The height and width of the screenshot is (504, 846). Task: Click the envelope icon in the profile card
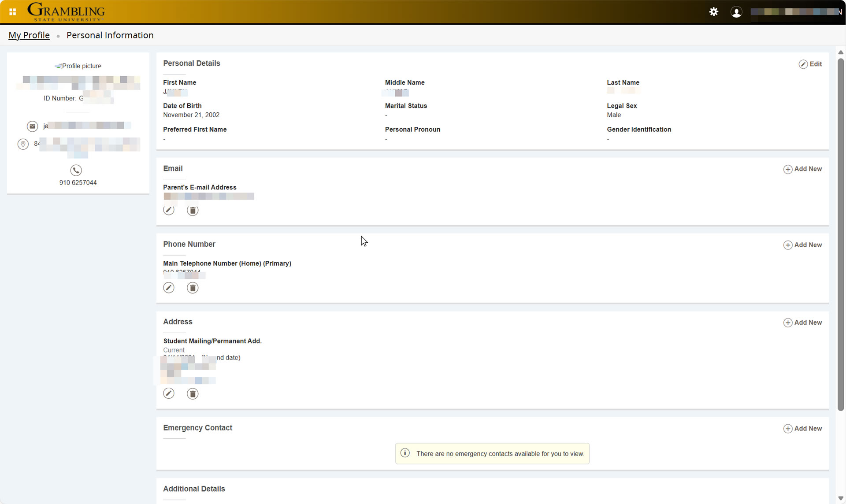33,126
